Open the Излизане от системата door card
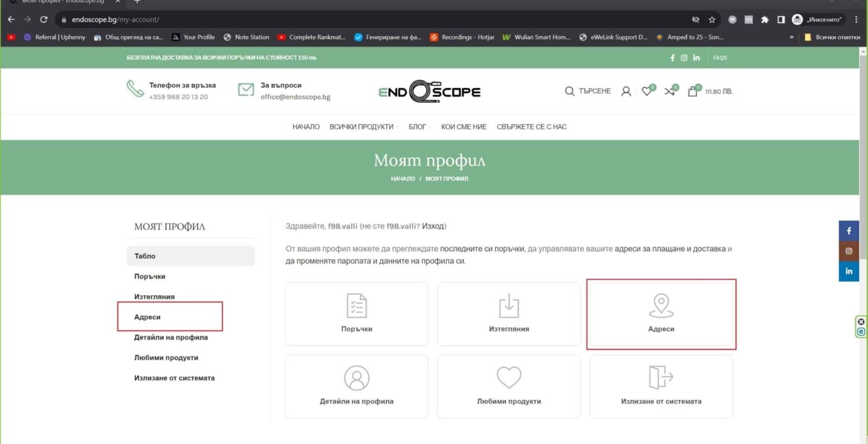Screen dimensions: 868x444 (661, 386)
